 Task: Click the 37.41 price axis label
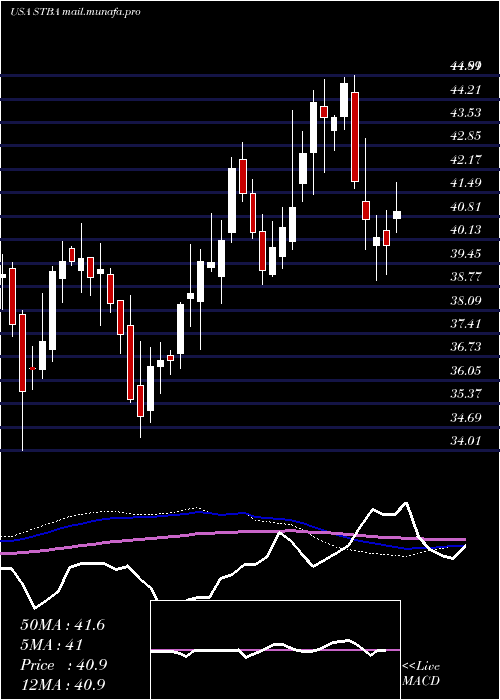[466, 323]
